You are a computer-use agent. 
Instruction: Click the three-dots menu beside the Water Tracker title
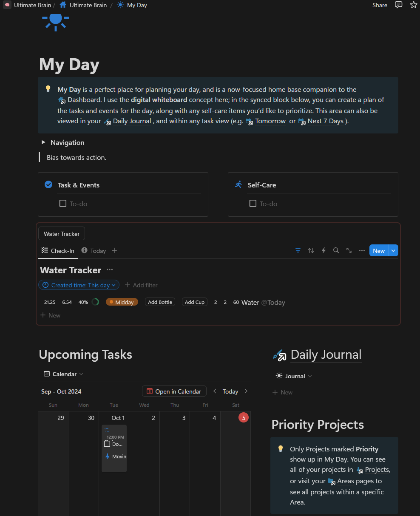(x=110, y=270)
